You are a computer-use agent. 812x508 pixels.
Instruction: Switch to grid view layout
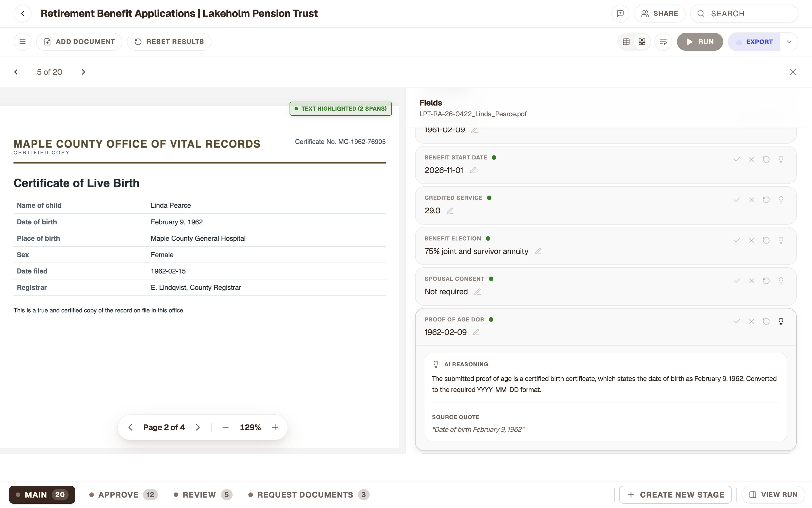642,42
